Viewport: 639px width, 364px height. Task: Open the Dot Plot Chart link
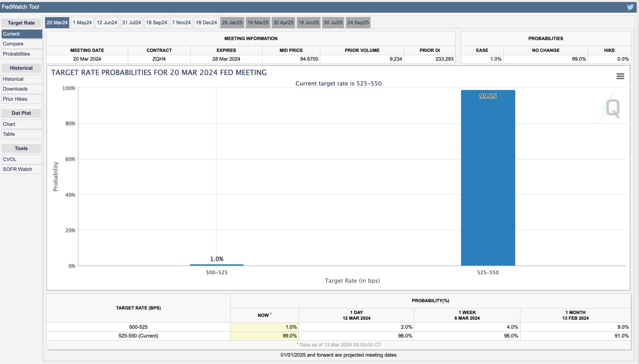pos(22,124)
